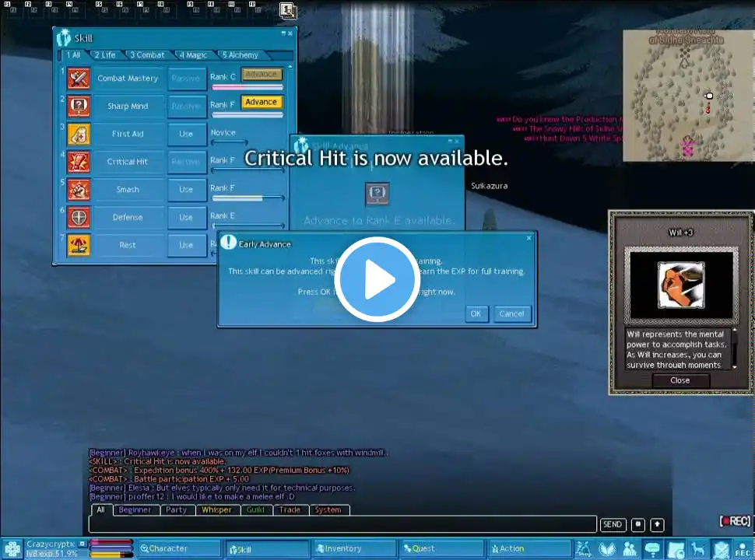Click the wings icon in bottom bar
The image size is (755, 560).
pos(606,549)
